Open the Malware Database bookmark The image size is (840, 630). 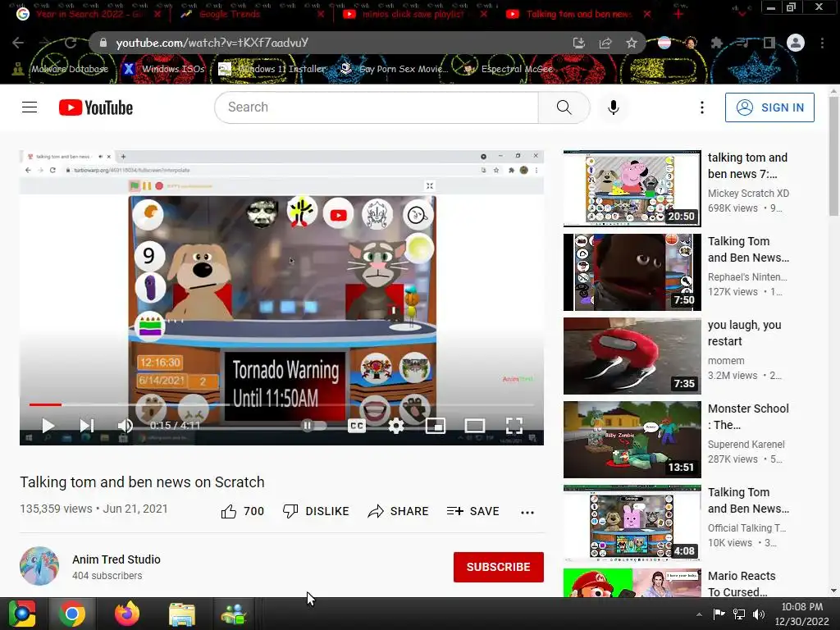coord(61,69)
